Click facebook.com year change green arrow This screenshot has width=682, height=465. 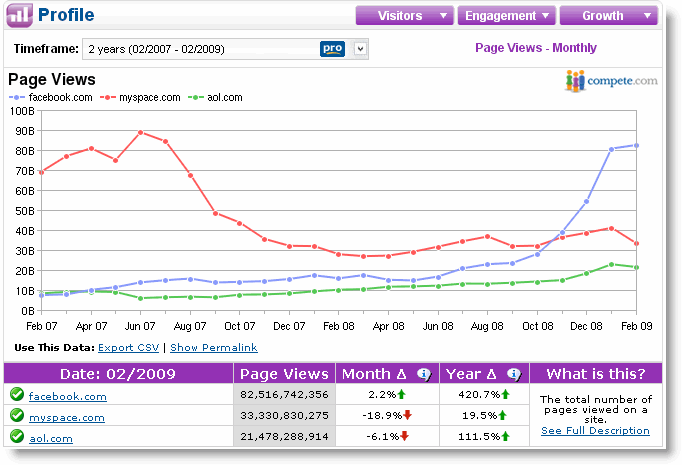pyautogui.click(x=505, y=395)
